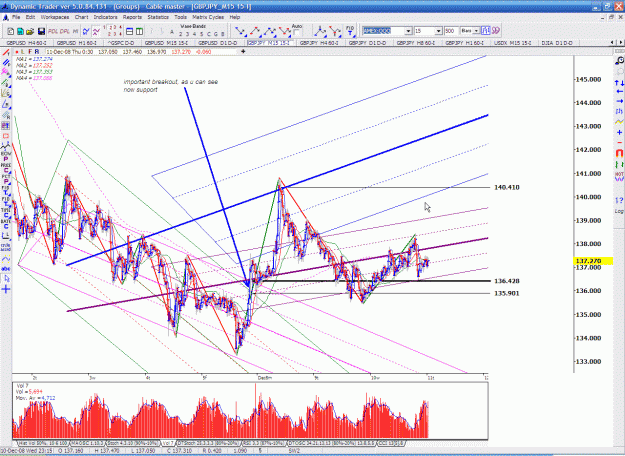625x456 pixels.
Task: Select the MAOSC indicator tab
Action: click(x=87, y=443)
